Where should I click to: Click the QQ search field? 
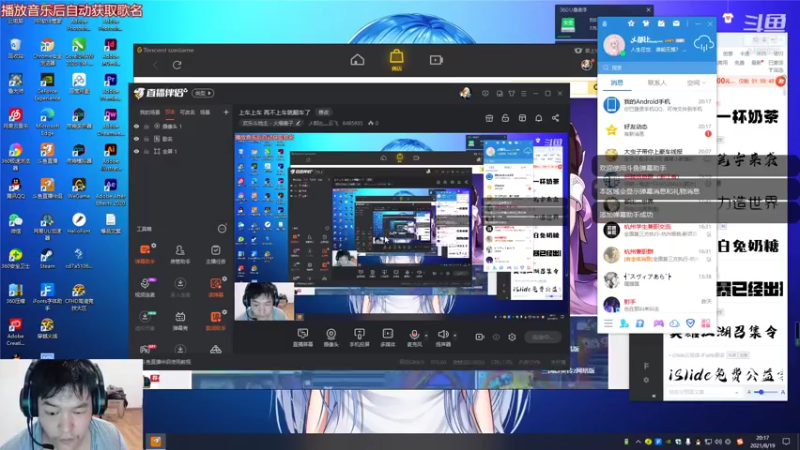point(656,67)
